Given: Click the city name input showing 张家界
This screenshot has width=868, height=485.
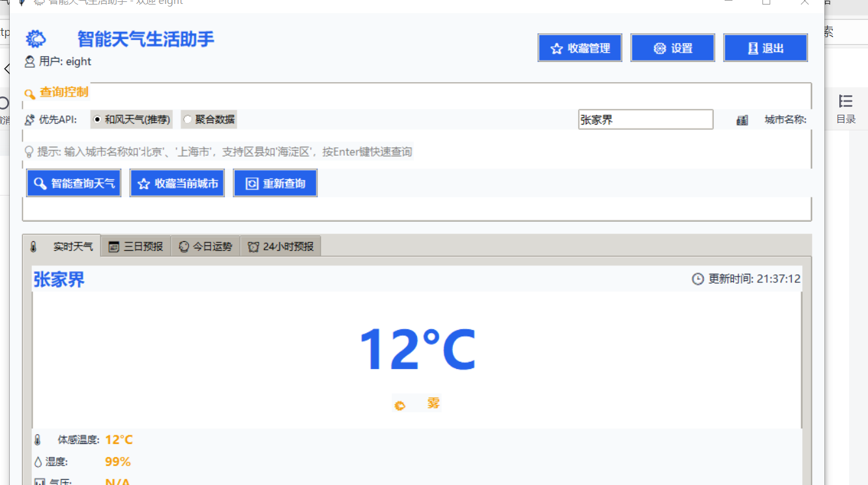Looking at the screenshot, I should click(x=645, y=119).
